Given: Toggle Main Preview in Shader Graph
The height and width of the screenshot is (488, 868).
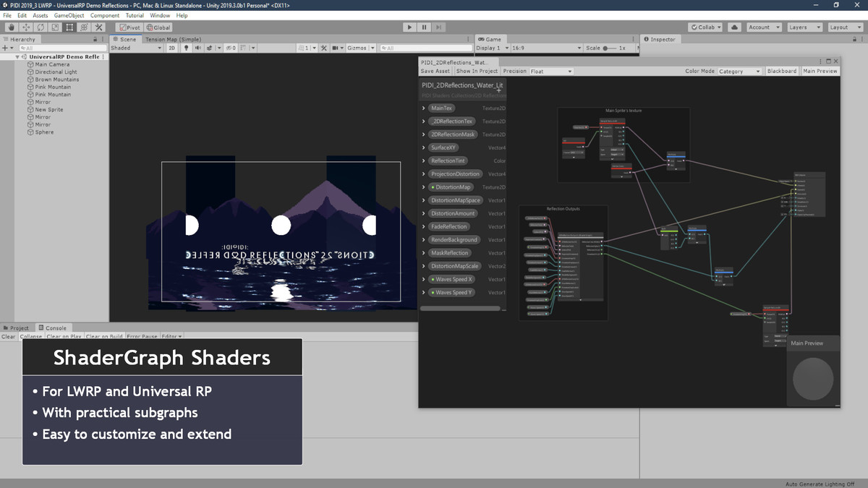Looking at the screenshot, I should (820, 72).
